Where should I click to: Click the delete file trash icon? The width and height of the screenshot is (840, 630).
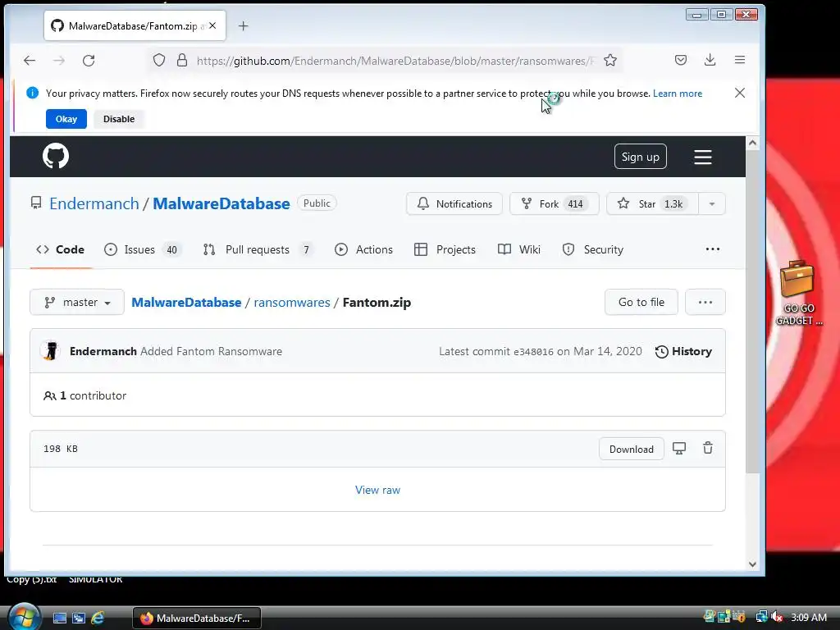pyautogui.click(x=708, y=448)
